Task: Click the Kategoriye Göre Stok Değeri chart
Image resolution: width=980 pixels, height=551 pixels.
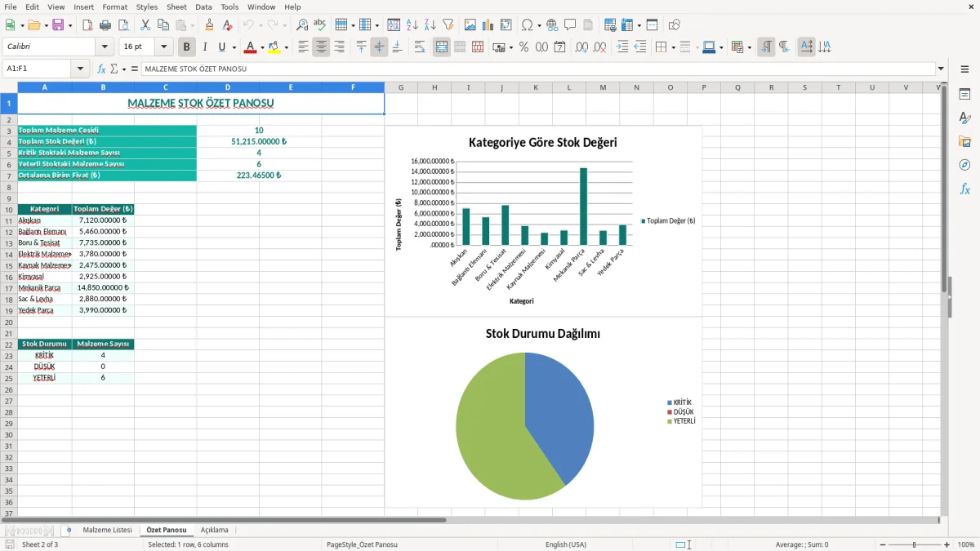Action: click(x=543, y=220)
